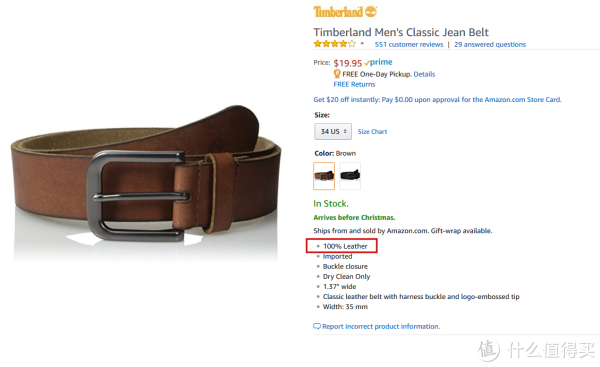The height and width of the screenshot is (367, 600).
Task: Expand the rating breakdown arrow beside the stars
Action: [x=362, y=43]
